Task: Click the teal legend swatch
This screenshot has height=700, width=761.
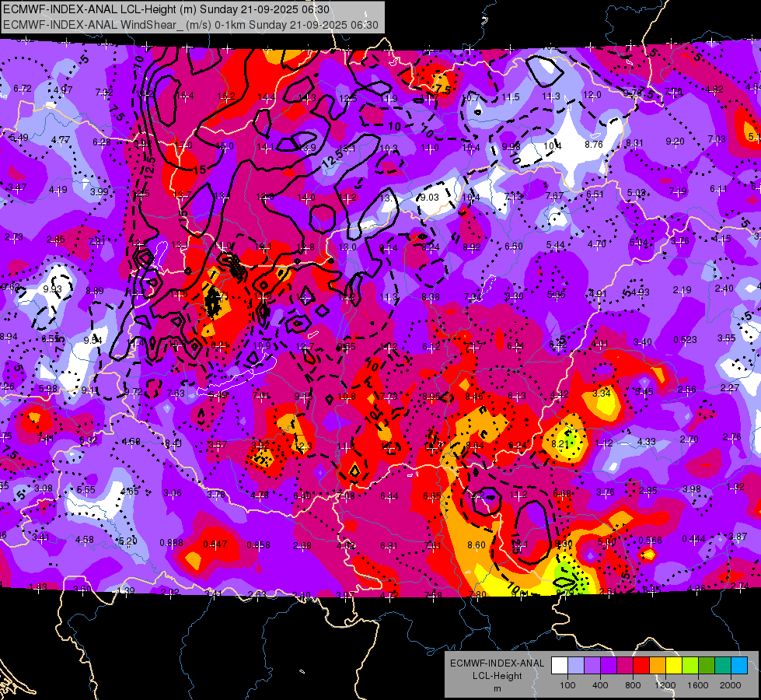Action: pyautogui.click(x=723, y=666)
